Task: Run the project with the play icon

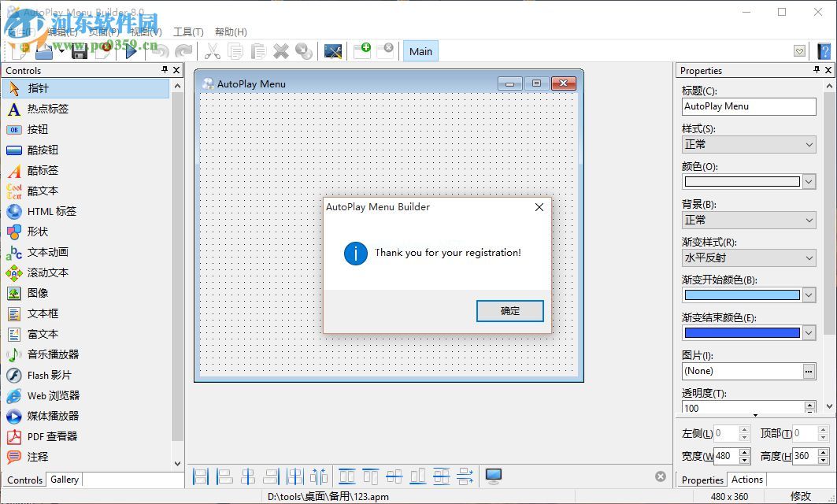Action: click(131, 50)
